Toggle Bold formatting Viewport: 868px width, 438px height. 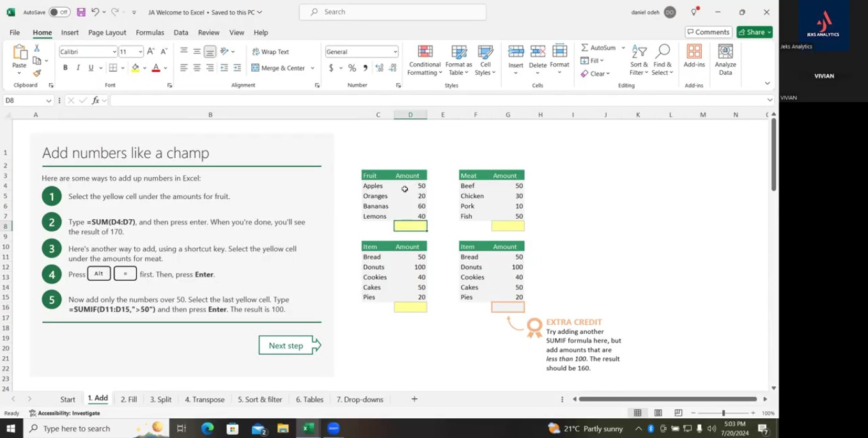pos(65,68)
